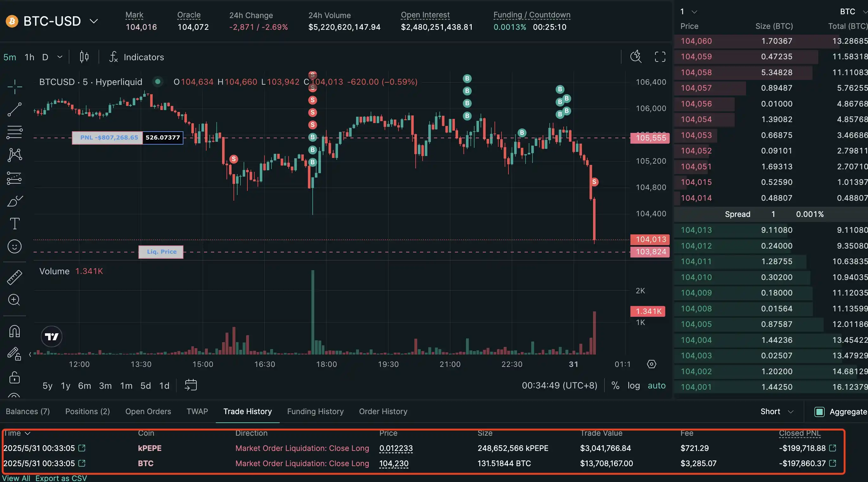
Task: Click the 104,013 bid price row
Action: click(696, 230)
